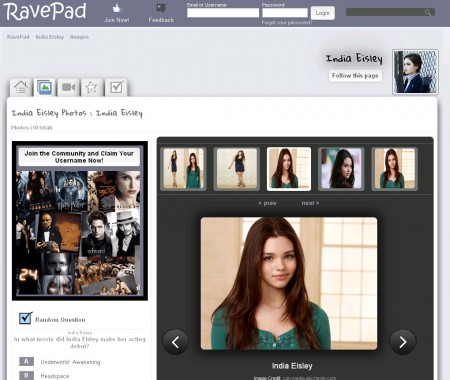
Task: Open Forgot your password link
Action: point(287,22)
